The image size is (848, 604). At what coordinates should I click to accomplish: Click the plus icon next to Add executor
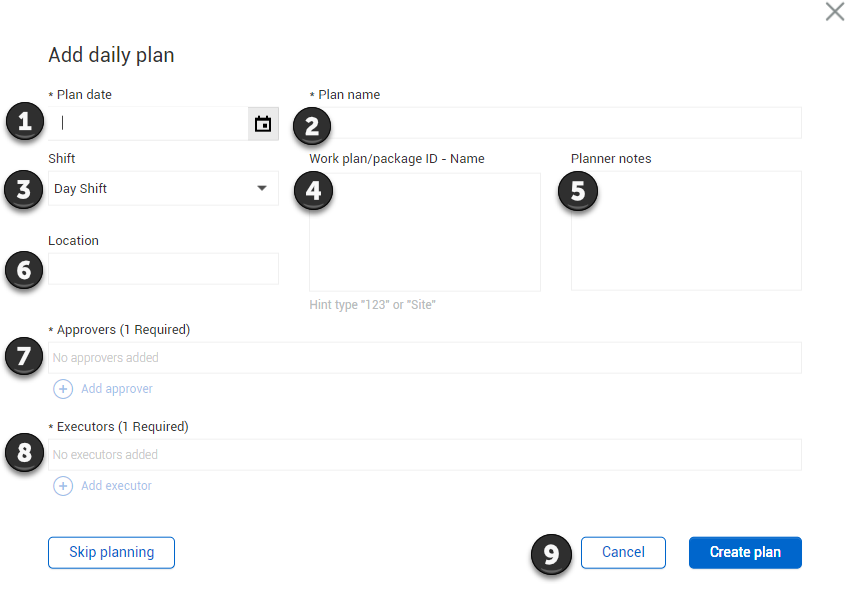click(63, 485)
